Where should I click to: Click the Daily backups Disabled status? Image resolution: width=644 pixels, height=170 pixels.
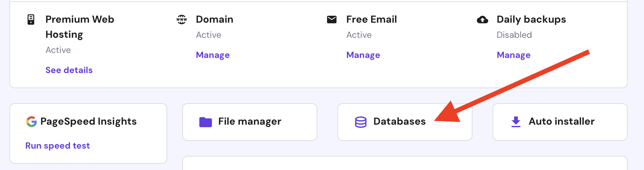pyautogui.click(x=514, y=35)
